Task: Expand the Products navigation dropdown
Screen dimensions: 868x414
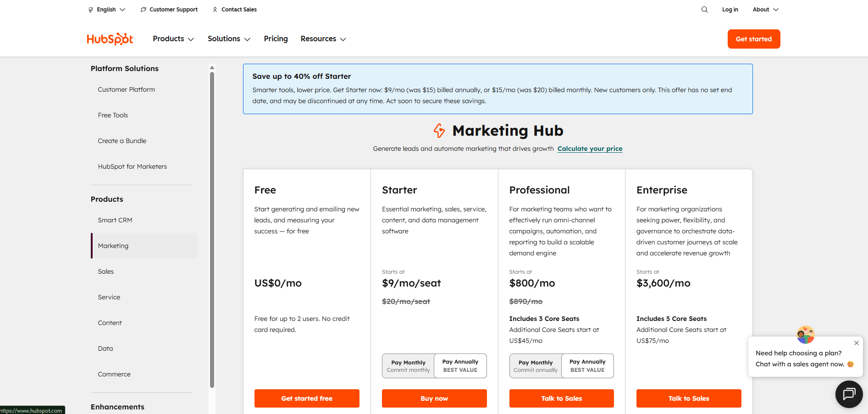Action: [173, 39]
